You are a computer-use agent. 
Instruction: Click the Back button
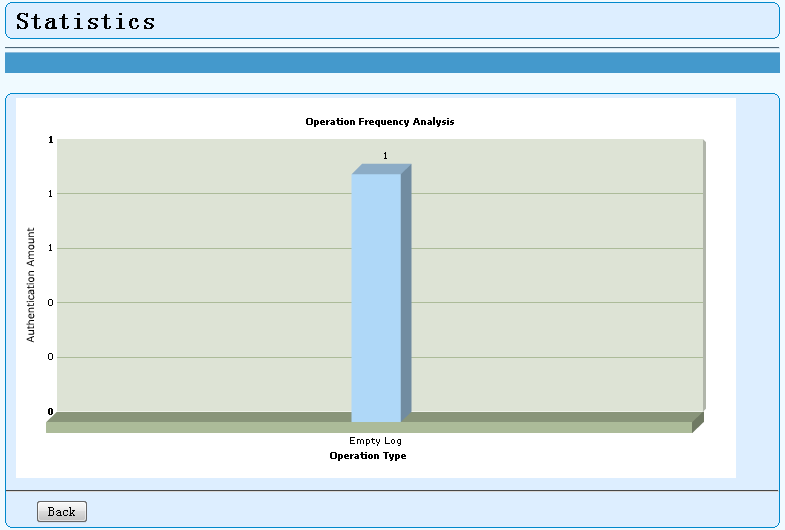pos(62,511)
